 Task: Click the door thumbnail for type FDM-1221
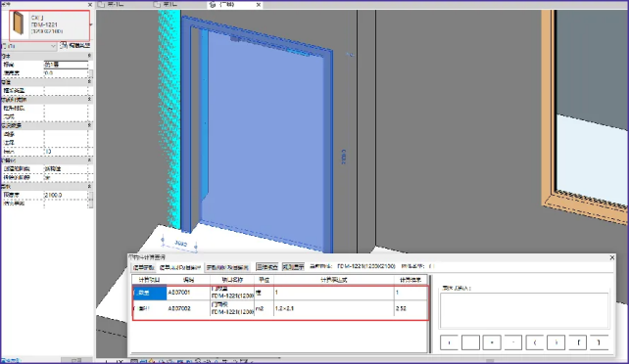[x=19, y=23]
